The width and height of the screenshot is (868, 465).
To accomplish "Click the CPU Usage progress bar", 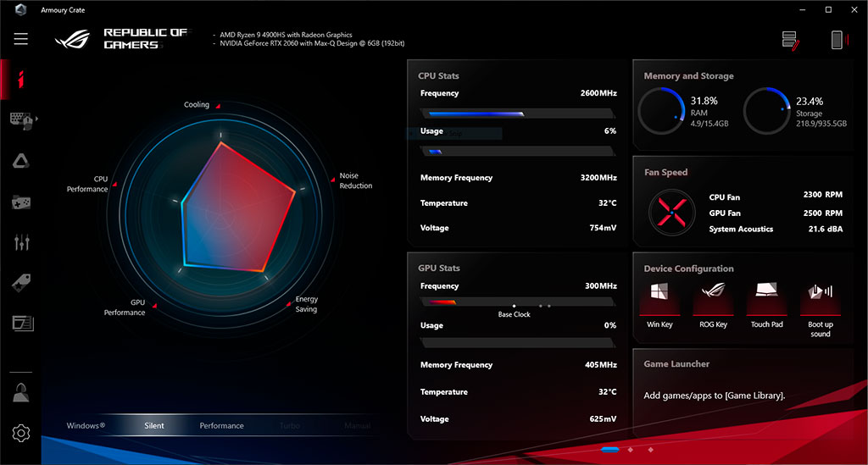I will 518,151.
